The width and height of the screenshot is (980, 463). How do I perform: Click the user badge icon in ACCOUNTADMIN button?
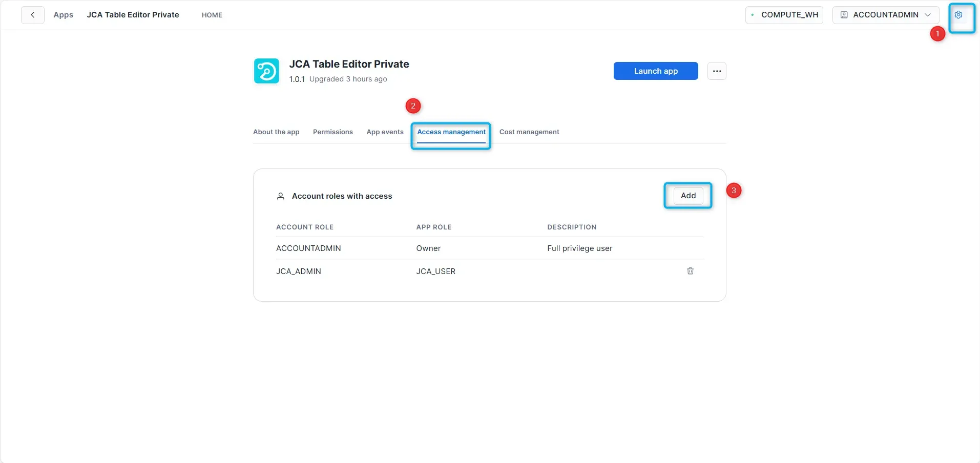coord(844,14)
